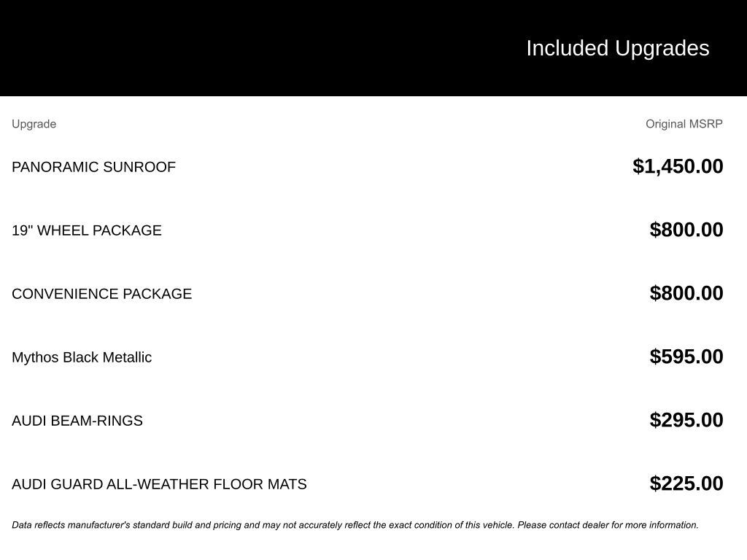Click the Original MSRP column header
This screenshot has width=747, height=560.
click(x=684, y=124)
